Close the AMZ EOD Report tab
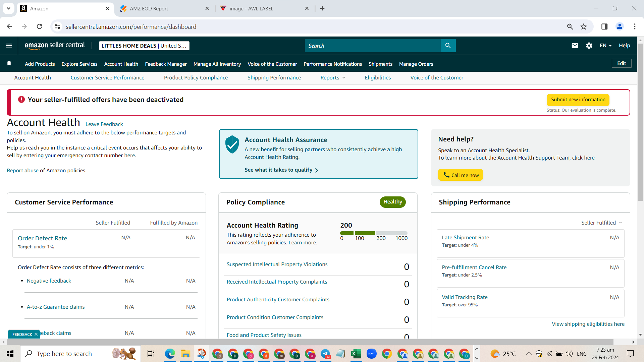 click(x=207, y=8)
